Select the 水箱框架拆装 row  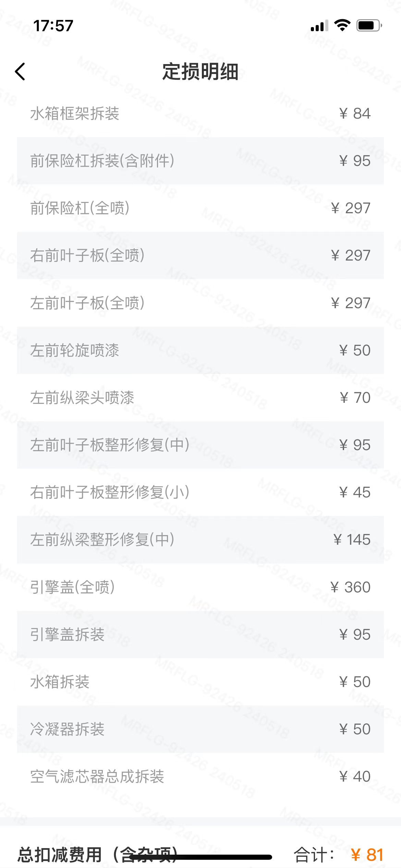click(x=200, y=113)
